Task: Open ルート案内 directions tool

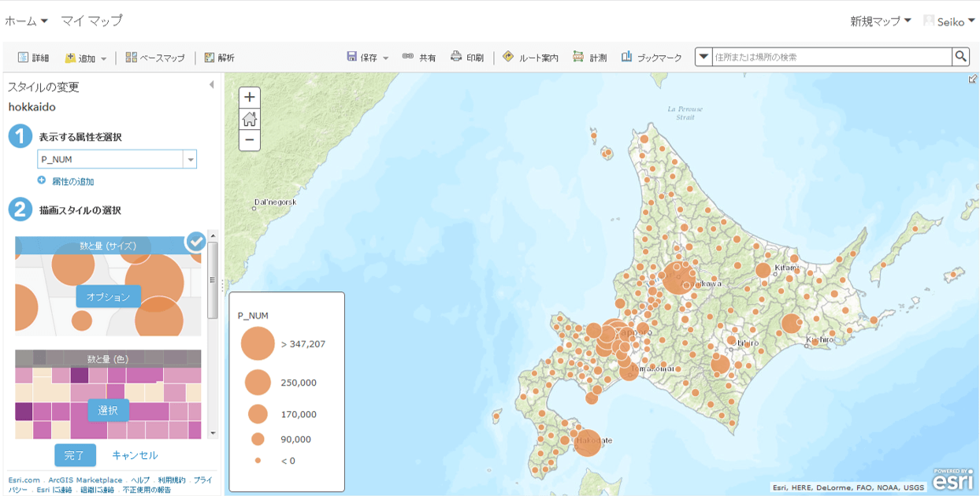Action: [x=530, y=57]
